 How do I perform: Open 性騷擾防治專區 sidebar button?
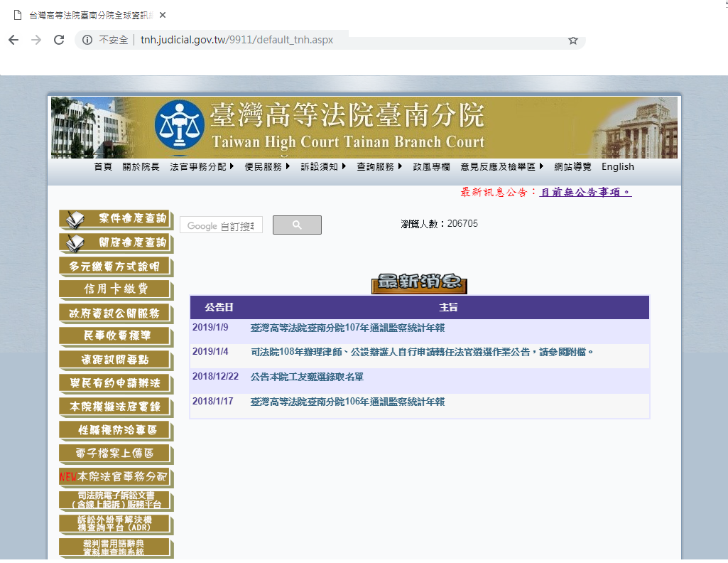tap(116, 430)
